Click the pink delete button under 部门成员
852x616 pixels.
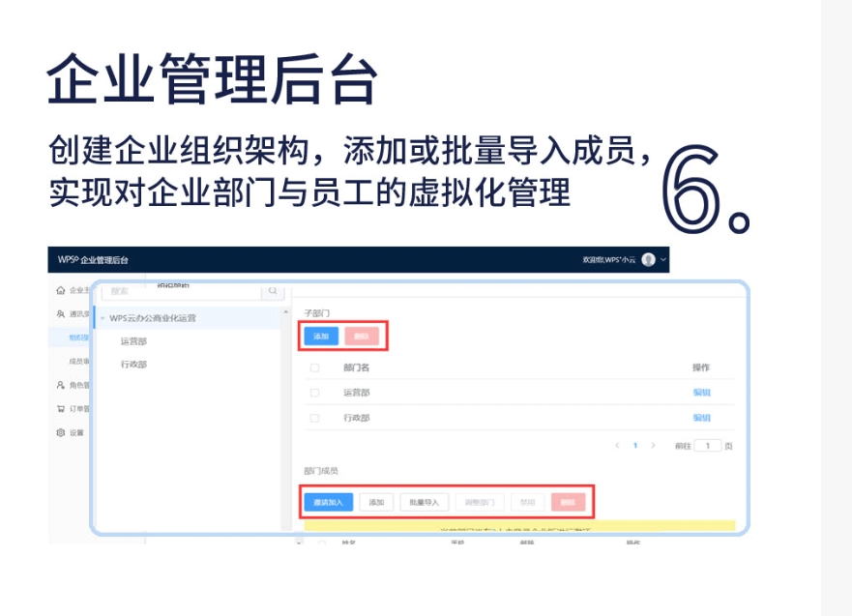[568, 502]
